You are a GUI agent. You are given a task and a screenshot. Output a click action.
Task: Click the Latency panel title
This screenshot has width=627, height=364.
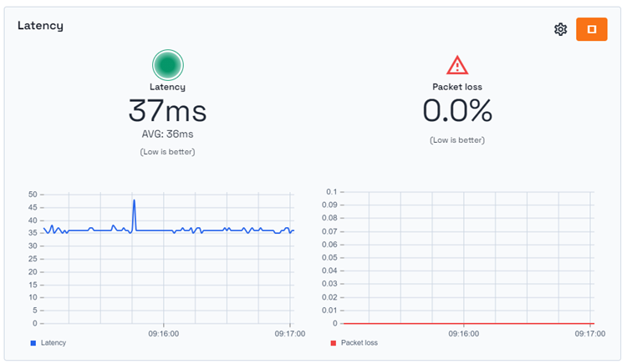(x=40, y=26)
